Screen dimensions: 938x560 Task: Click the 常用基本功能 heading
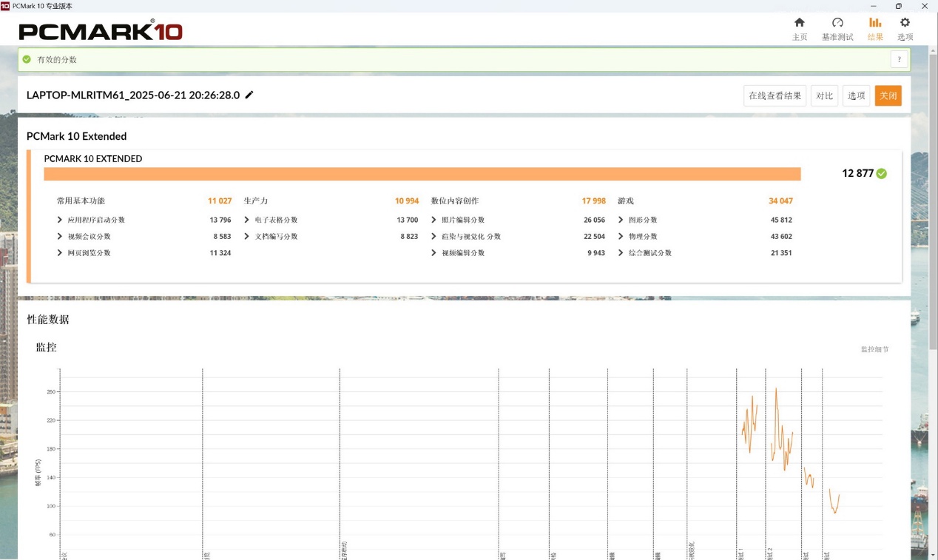coord(81,200)
